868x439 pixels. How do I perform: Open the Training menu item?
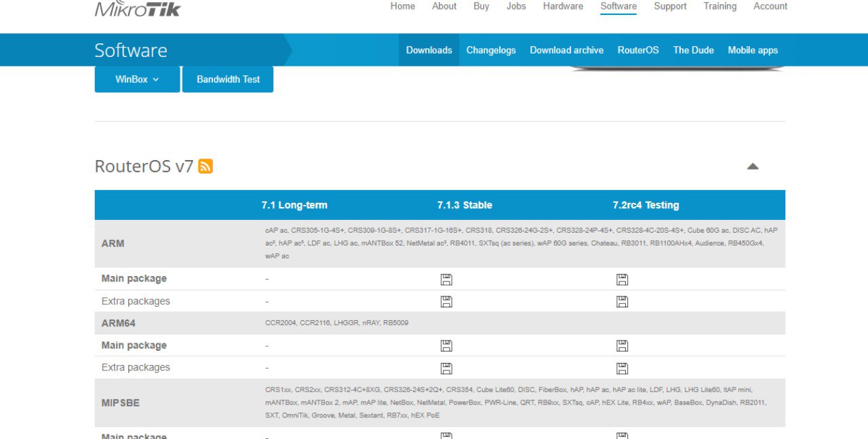(720, 6)
